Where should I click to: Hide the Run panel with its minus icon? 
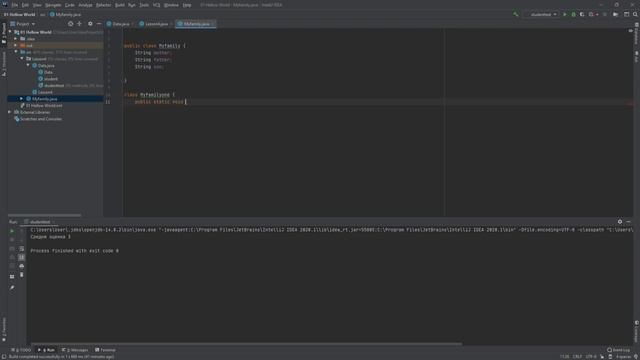[x=629, y=222]
